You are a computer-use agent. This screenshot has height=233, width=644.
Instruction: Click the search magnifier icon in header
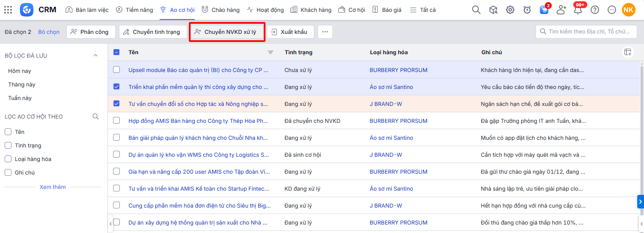tap(476, 10)
